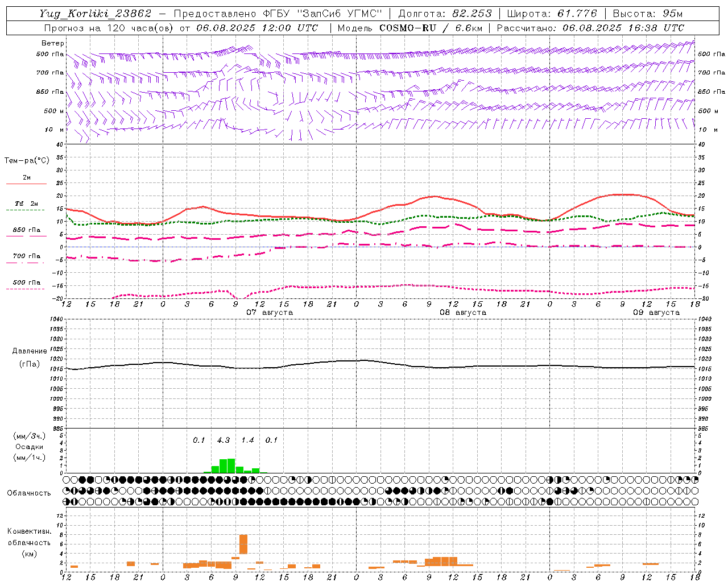Image resolution: width=728 pixels, height=582 pixels.
Task: Click the 700 гПа temperature legend label
Action: [27, 256]
